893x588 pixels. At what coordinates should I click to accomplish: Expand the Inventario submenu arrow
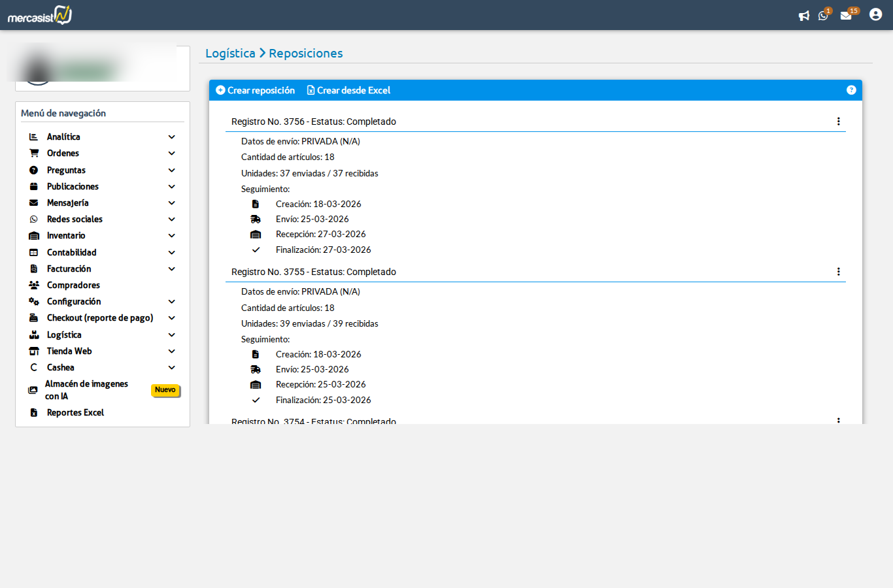point(171,236)
